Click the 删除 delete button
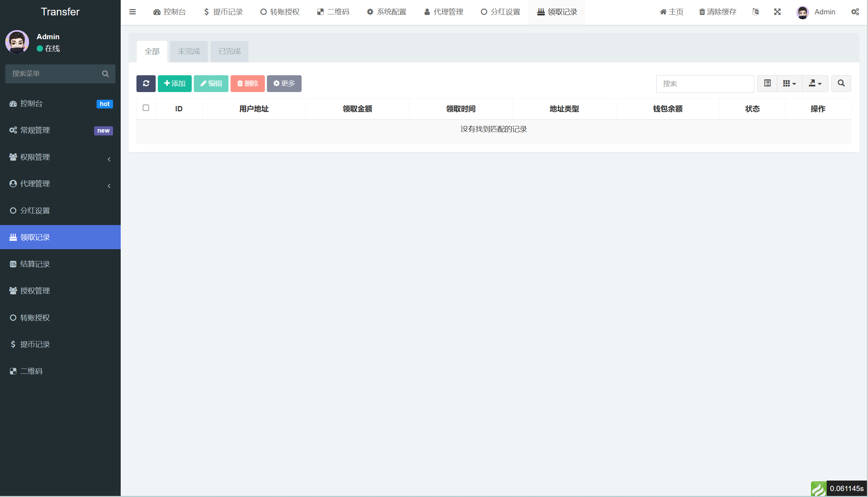Image resolution: width=868 pixels, height=497 pixels. [x=248, y=83]
